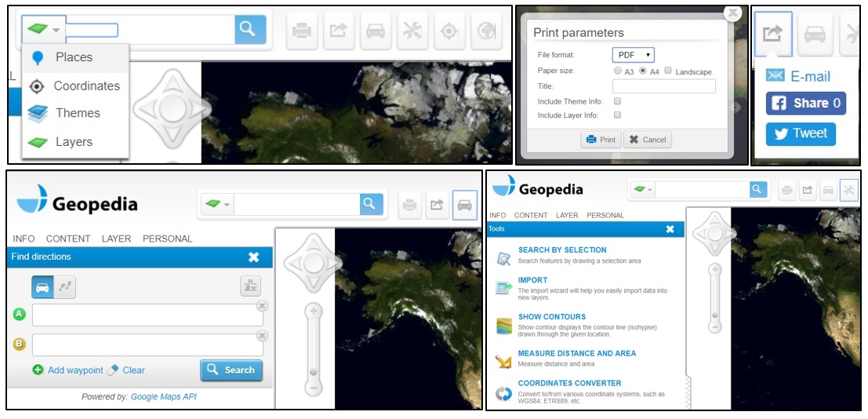Viewport: 868px width, 419px height.
Task: Open the PDF file format dropdown
Action: pos(633,55)
